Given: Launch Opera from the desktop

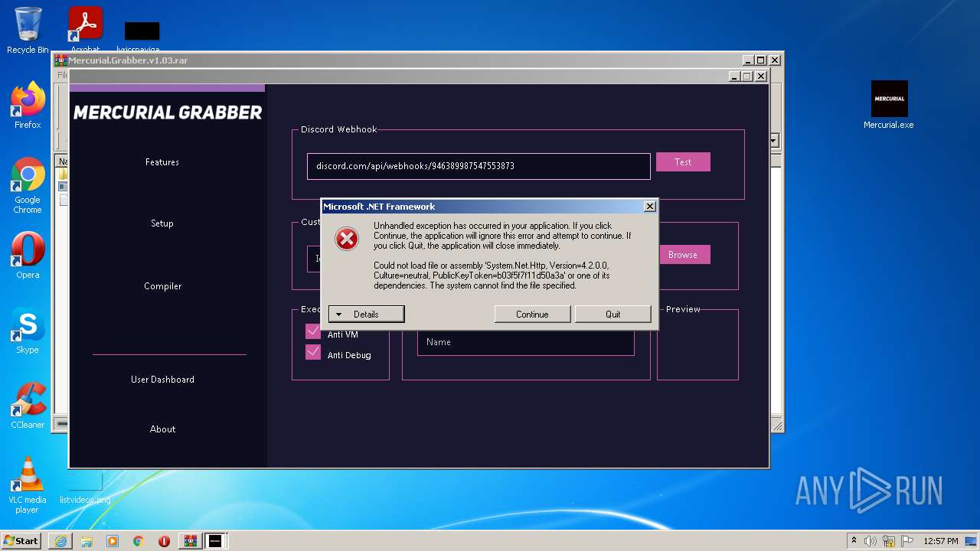Looking at the screenshot, I should click(28, 256).
